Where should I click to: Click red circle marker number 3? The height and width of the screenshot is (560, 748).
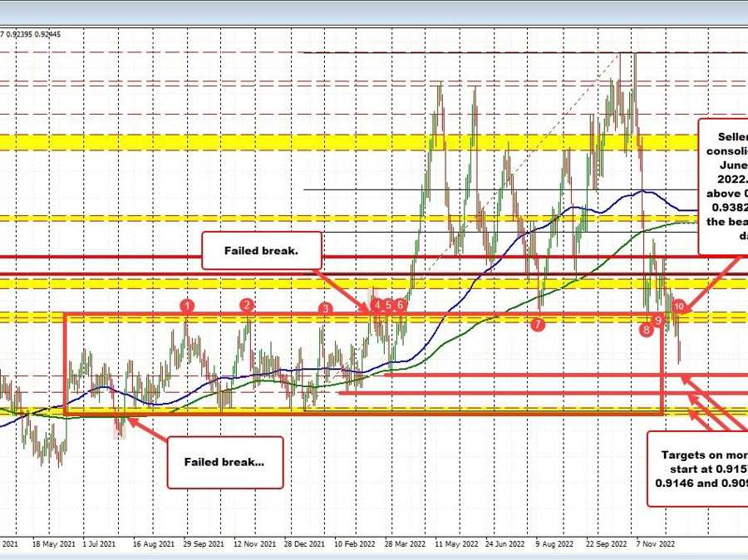point(326,308)
